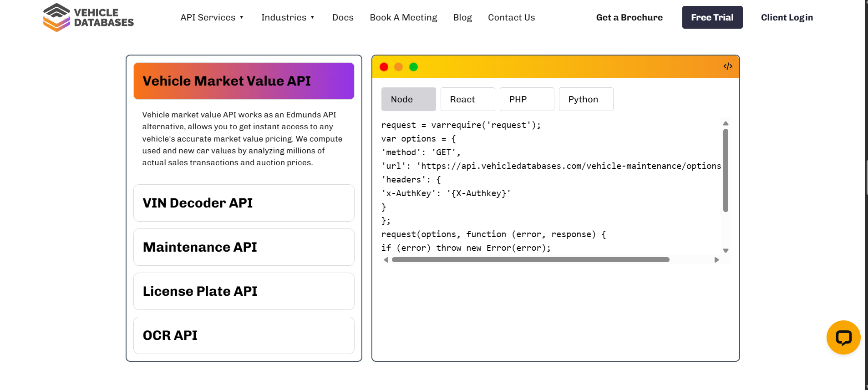Click the orange window dot
Viewport: 868px width, 390px height.
(x=398, y=67)
